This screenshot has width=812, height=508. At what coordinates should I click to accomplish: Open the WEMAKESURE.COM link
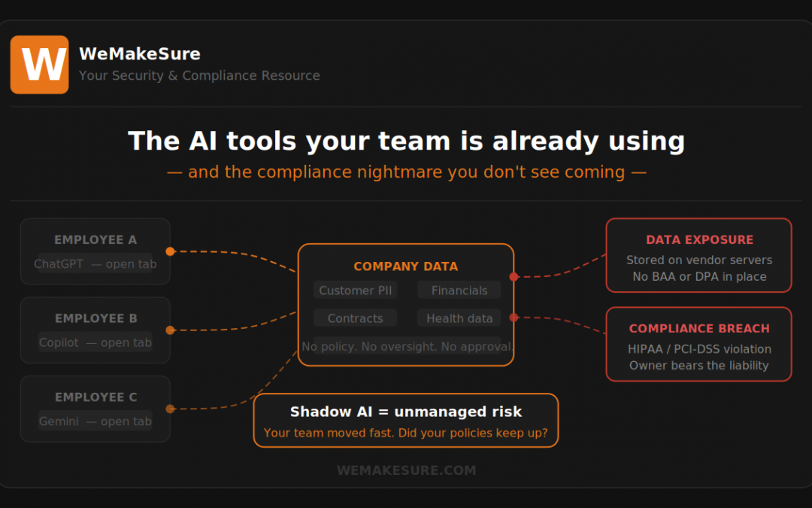click(406, 470)
